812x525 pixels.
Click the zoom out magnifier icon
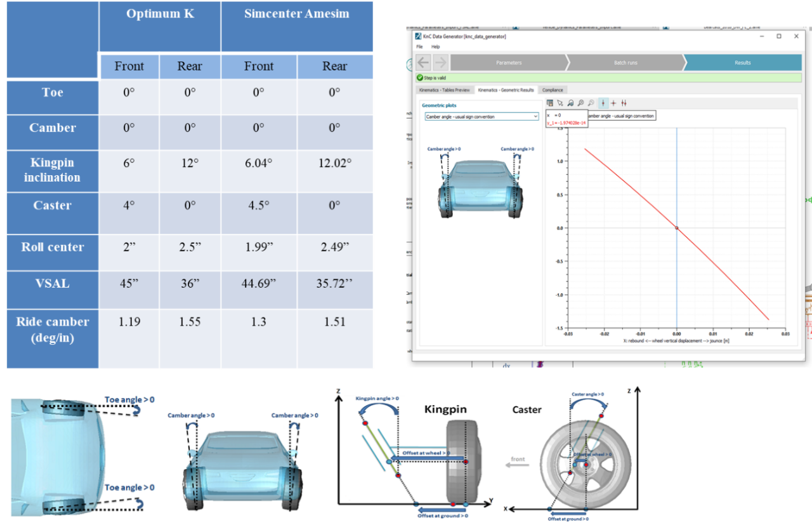591,103
